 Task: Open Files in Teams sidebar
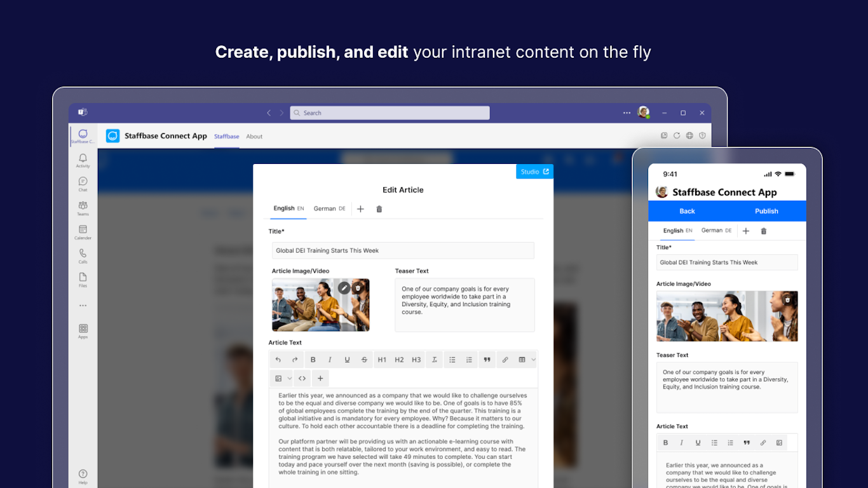tap(83, 280)
